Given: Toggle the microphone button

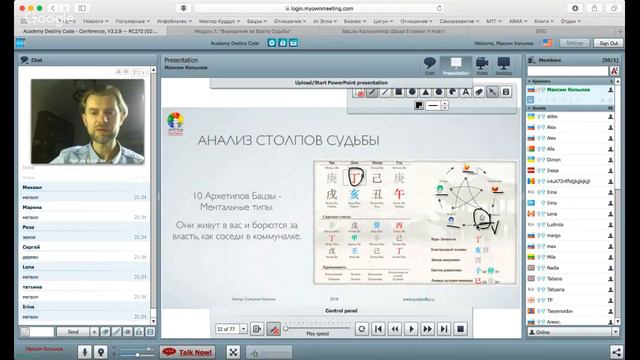Looking at the screenshot, I should (x=84, y=352).
